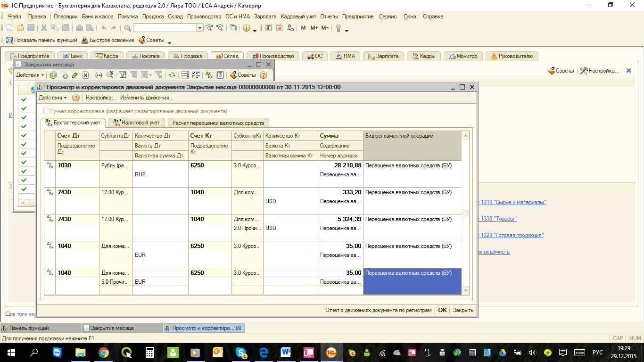Image resolution: width=644 pixels, height=362 pixels.
Task: Open the Calculator icon
Action: click(x=268, y=28)
